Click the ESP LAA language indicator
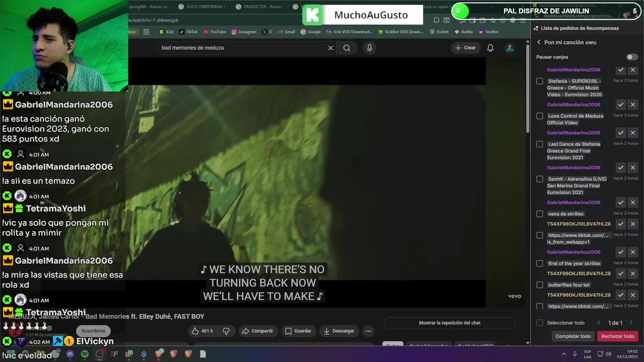The image size is (644, 362). tap(588, 354)
